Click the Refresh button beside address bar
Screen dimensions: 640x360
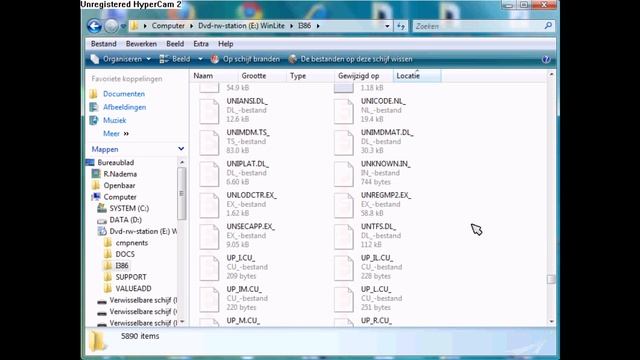(401, 26)
